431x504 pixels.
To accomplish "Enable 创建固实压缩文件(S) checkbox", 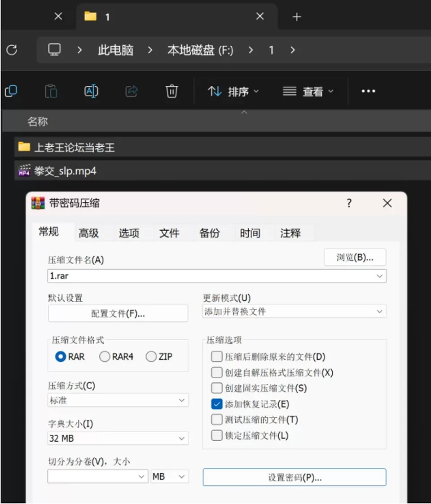I will coord(217,388).
